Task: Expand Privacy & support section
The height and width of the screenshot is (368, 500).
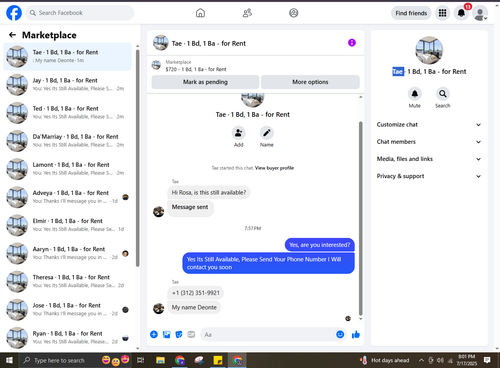Action: coord(429,176)
